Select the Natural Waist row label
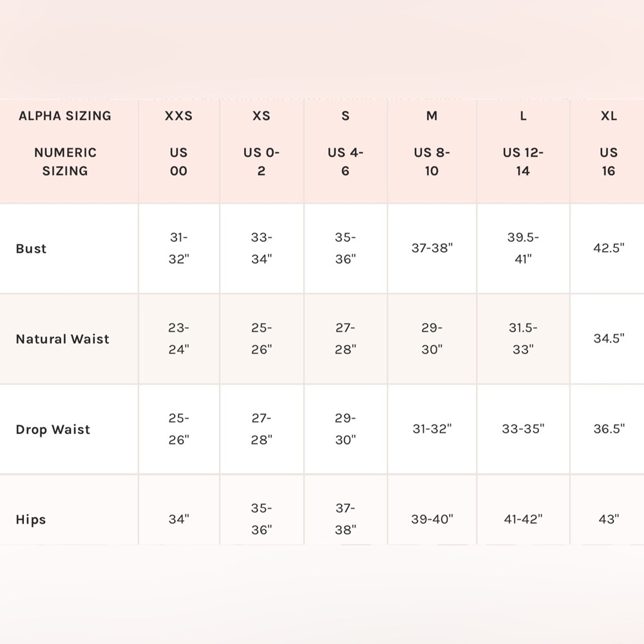 click(x=62, y=339)
